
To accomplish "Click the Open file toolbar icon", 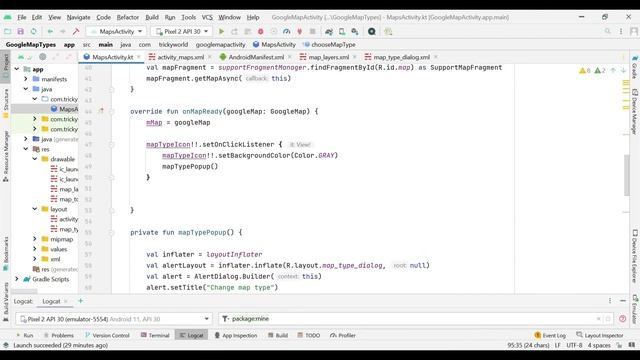I will 8,31.
